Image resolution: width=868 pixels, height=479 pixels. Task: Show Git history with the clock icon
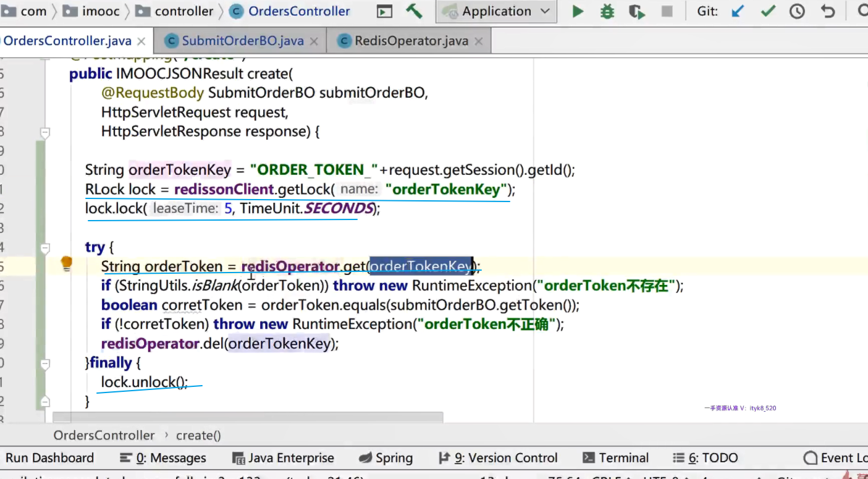(x=797, y=11)
